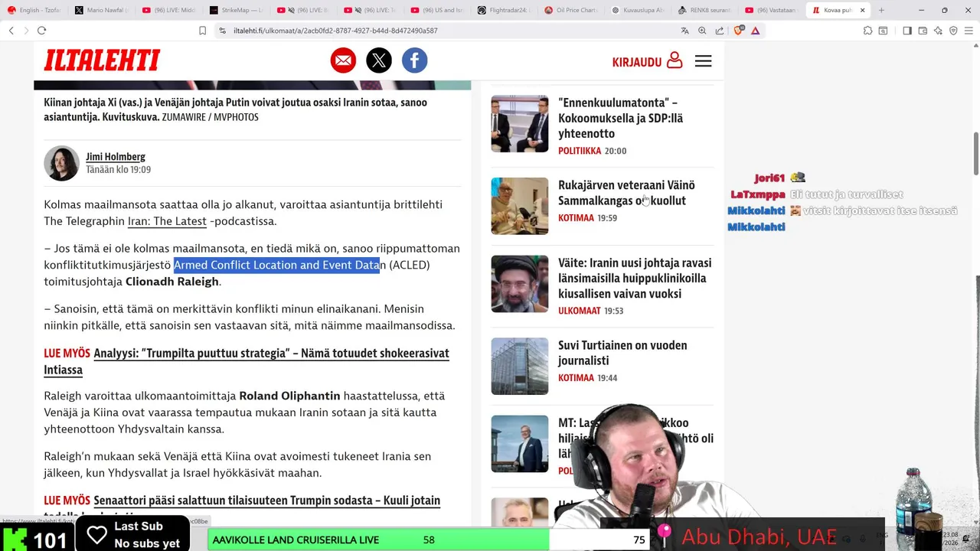Click the 'Tänään klo 19:09' publish time
980x551 pixels.
118,170
